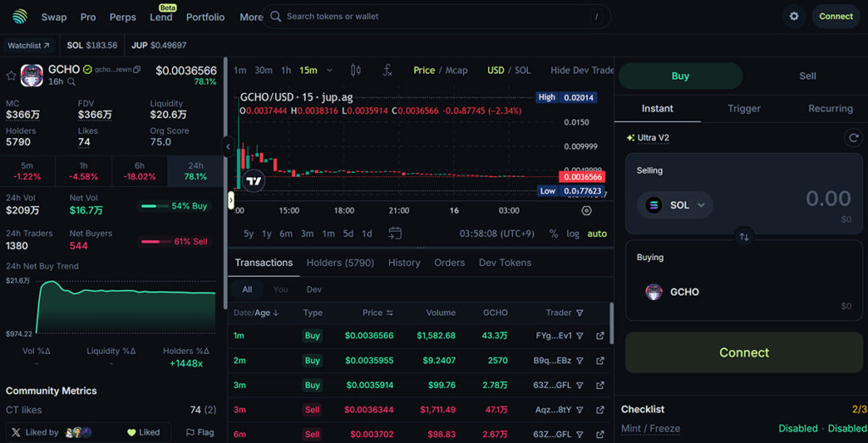Open the More menu

click(x=251, y=17)
